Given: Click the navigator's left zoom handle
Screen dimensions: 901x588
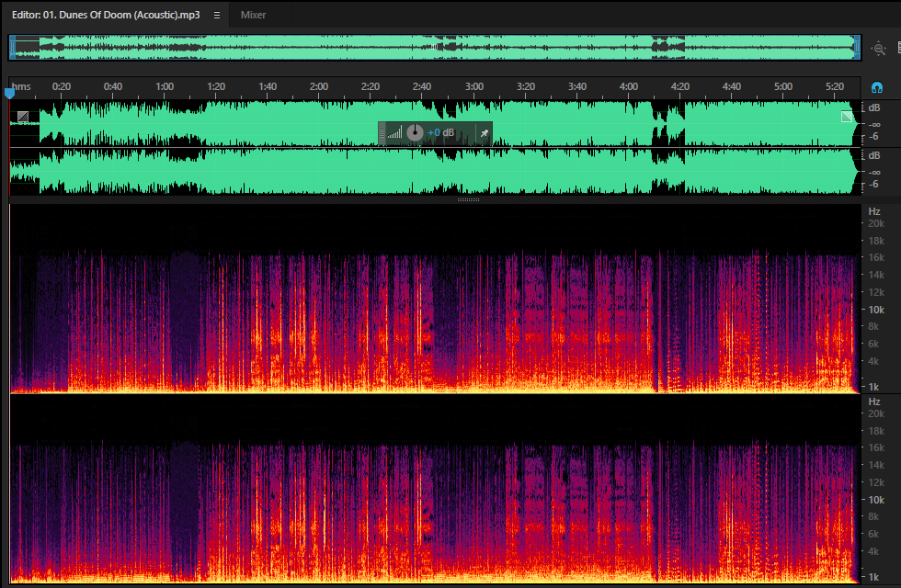Looking at the screenshot, I should [13, 48].
